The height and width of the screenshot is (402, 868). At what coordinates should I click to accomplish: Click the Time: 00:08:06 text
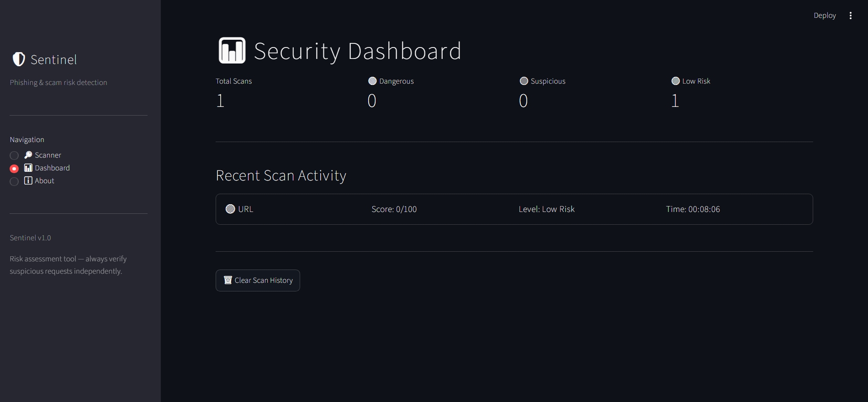(693, 209)
